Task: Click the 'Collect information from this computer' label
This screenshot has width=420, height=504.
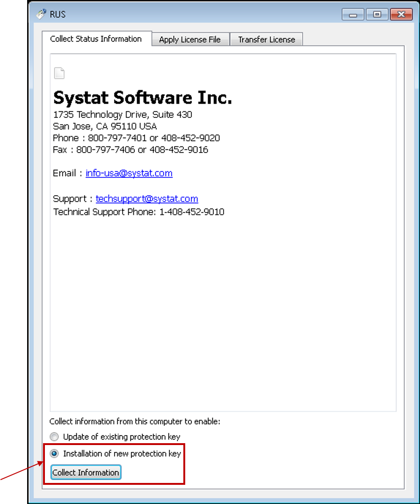Action: coord(135,421)
